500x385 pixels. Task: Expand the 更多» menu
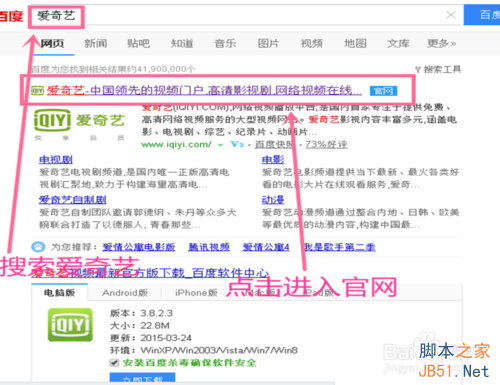tap(442, 43)
